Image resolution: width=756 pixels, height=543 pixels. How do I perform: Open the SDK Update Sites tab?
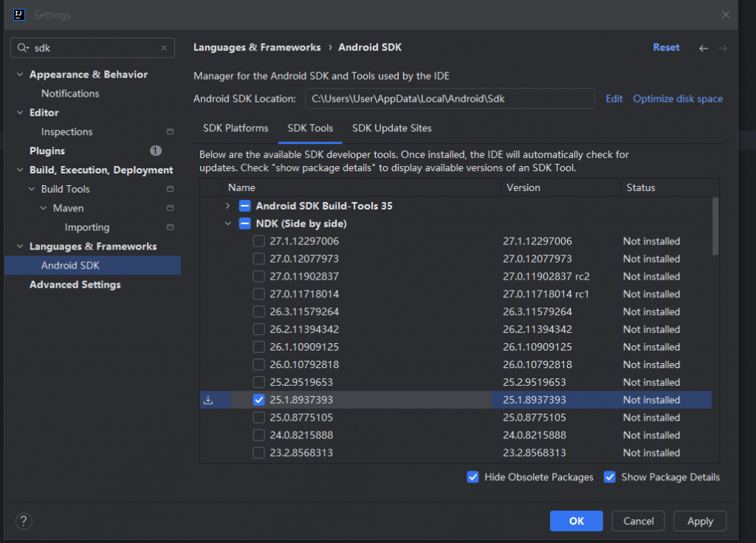(391, 128)
